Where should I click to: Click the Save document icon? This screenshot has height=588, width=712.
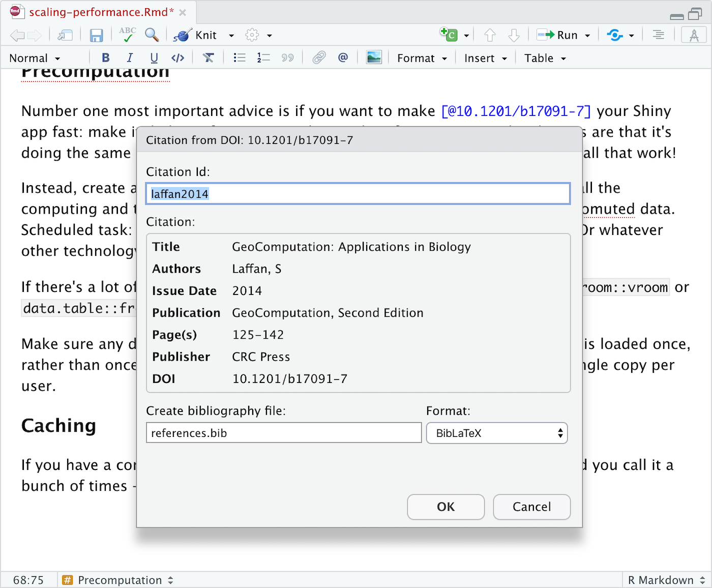pos(96,35)
